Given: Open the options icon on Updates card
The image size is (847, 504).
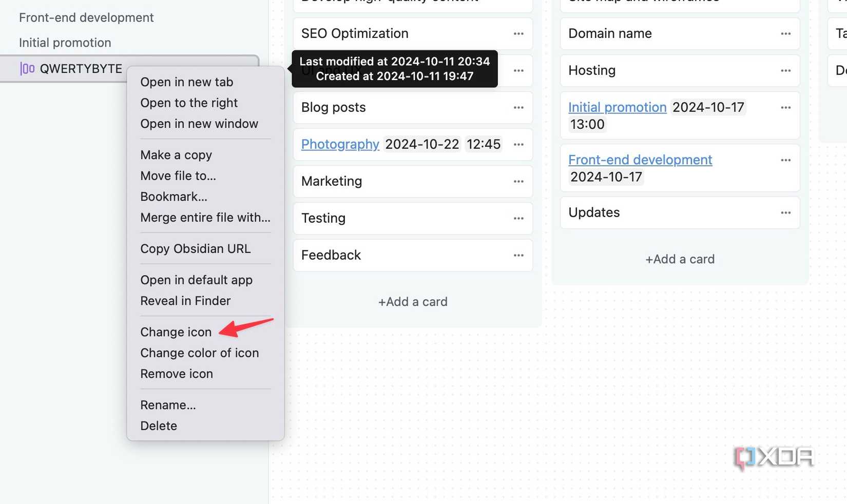Looking at the screenshot, I should click(785, 212).
